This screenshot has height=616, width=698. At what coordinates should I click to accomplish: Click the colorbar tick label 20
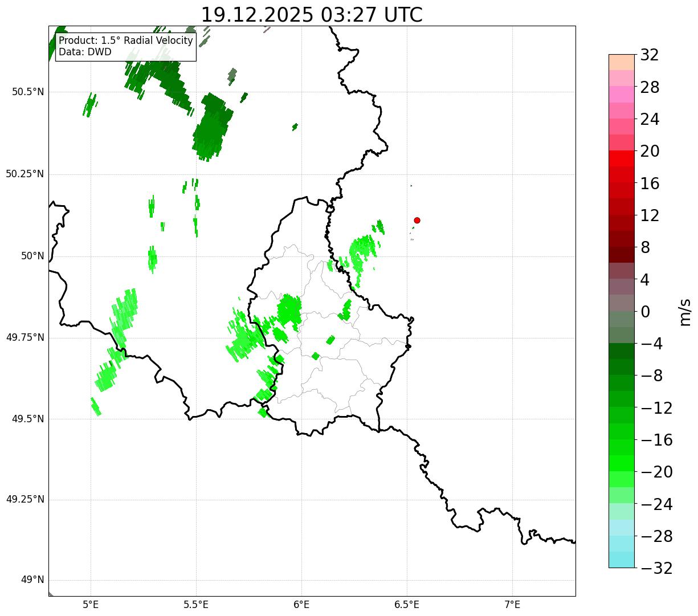click(650, 152)
